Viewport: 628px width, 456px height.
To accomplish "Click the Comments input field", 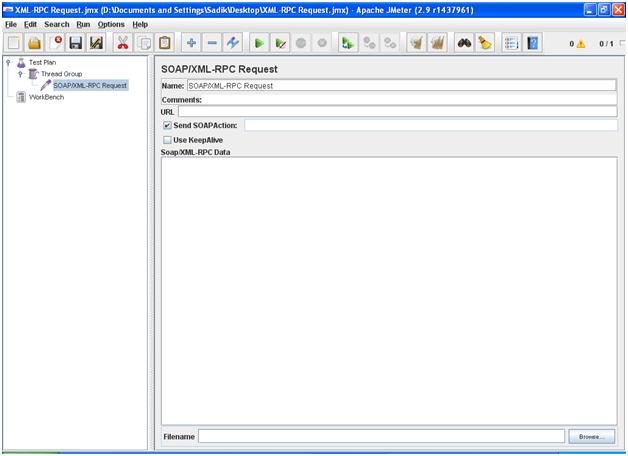I will point(409,100).
